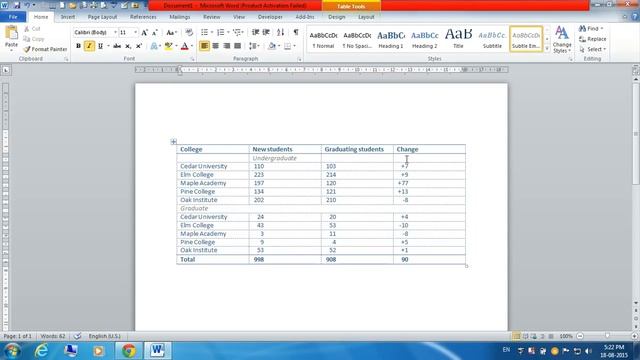
Task: Click the 'Total' cell in table
Action: [212, 260]
